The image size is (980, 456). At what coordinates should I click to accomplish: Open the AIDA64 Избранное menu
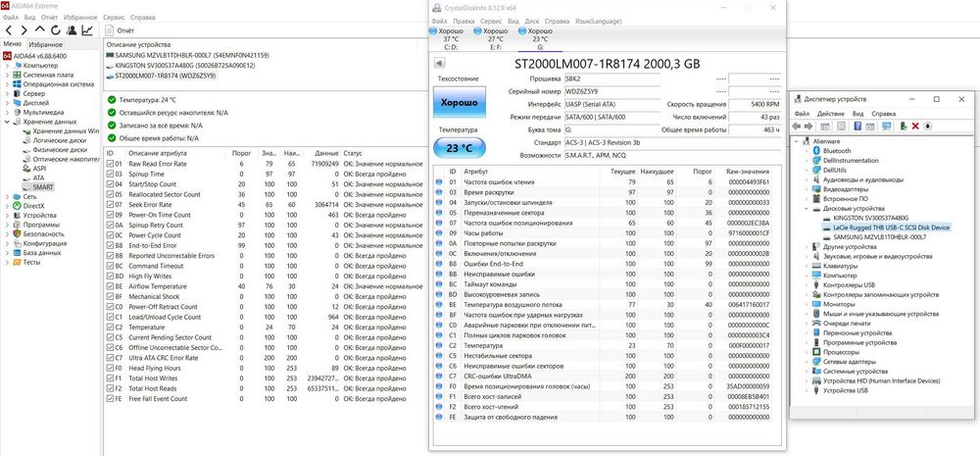tap(80, 18)
